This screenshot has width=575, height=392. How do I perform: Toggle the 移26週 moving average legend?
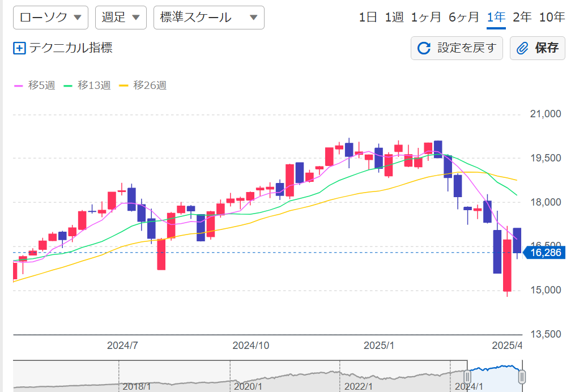click(143, 86)
